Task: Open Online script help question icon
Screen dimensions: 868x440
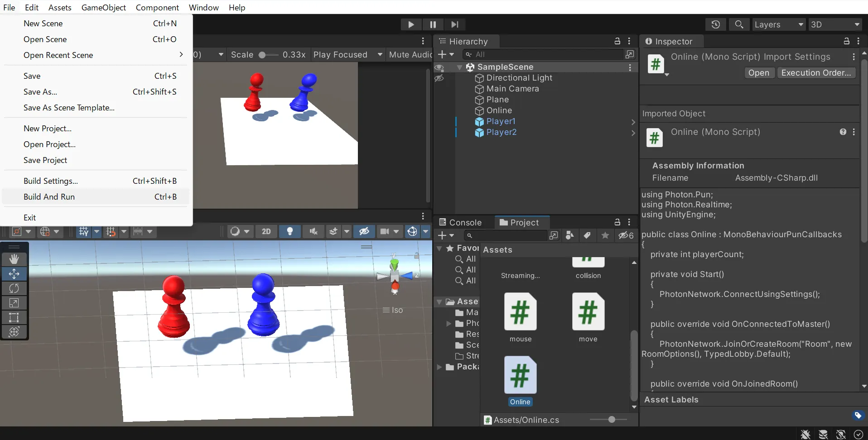Action: click(x=843, y=132)
